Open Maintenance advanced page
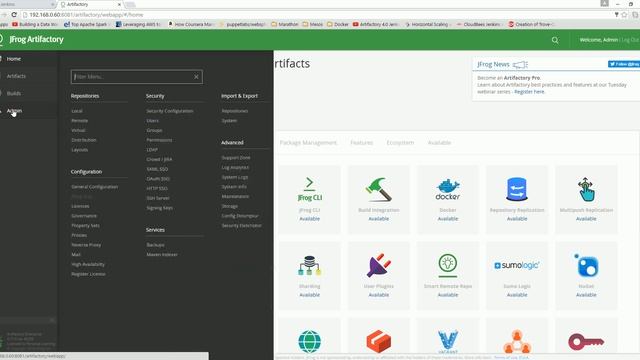640x360 pixels. (235, 196)
